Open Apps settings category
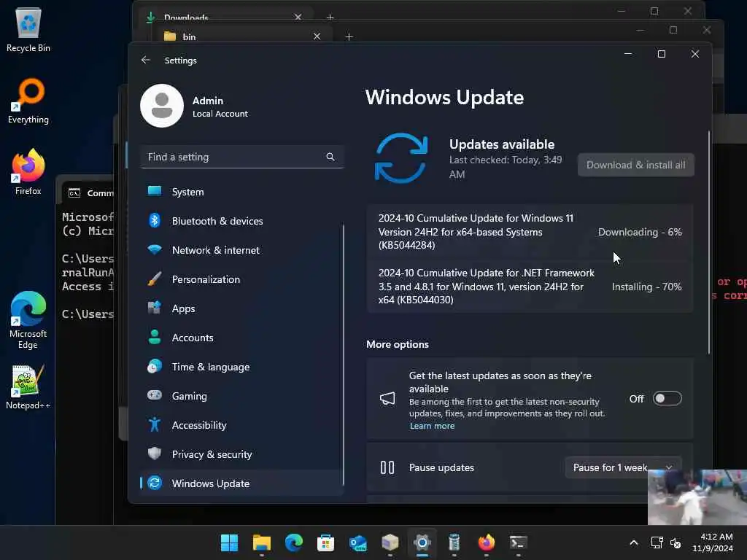The width and height of the screenshot is (747, 560). pyautogui.click(x=241, y=308)
